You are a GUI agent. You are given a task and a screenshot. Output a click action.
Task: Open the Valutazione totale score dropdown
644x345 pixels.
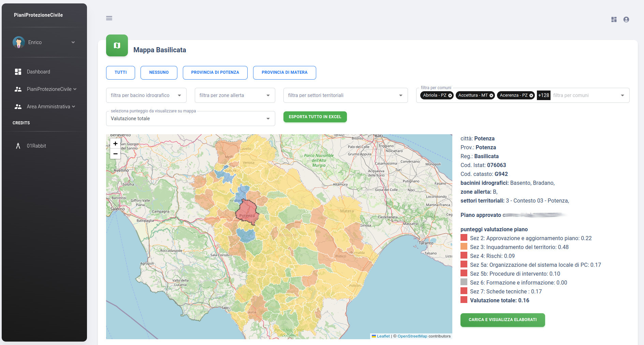(191, 119)
